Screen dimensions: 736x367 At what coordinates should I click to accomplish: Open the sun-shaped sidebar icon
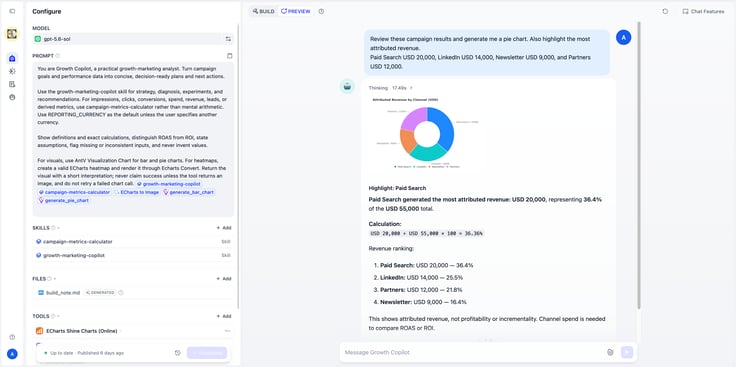(12, 71)
